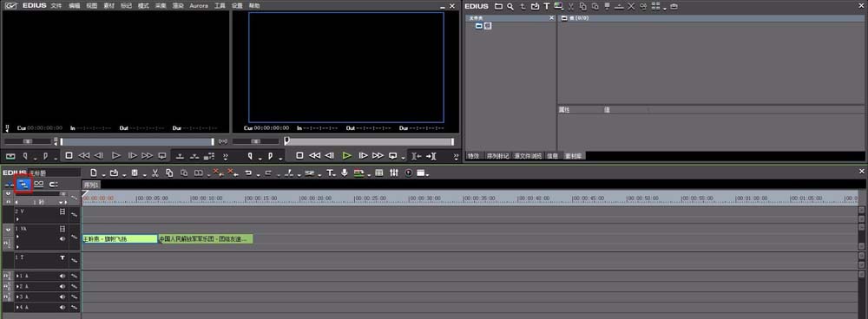The width and height of the screenshot is (868, 319).
Task: Switch to the 信息 tab
Action: point(552,156)
